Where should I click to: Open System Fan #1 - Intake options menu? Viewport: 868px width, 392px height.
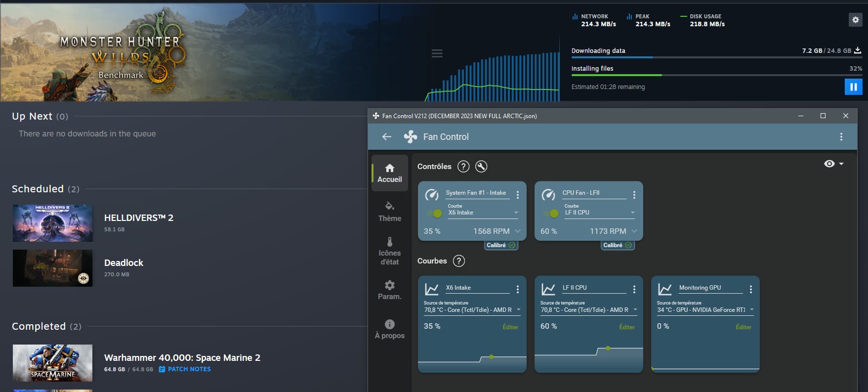(x=518, y=195)
